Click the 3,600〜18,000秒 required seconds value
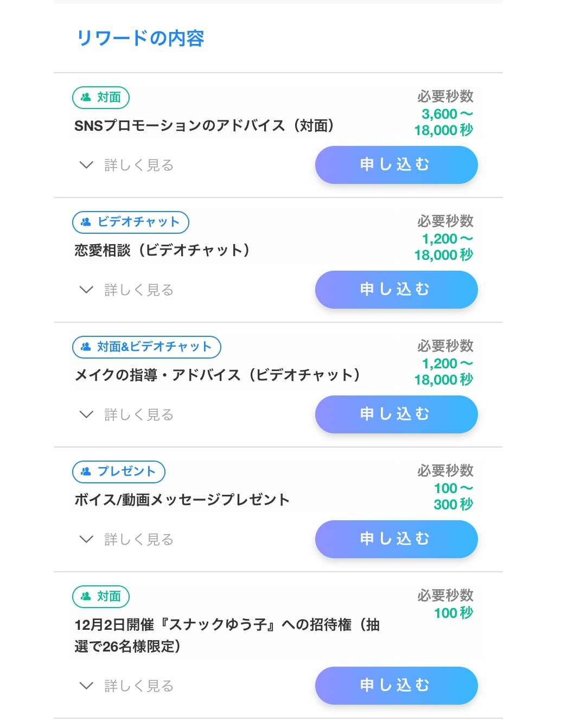The width and height of the screenshot is (574, 728). point(444,122)
